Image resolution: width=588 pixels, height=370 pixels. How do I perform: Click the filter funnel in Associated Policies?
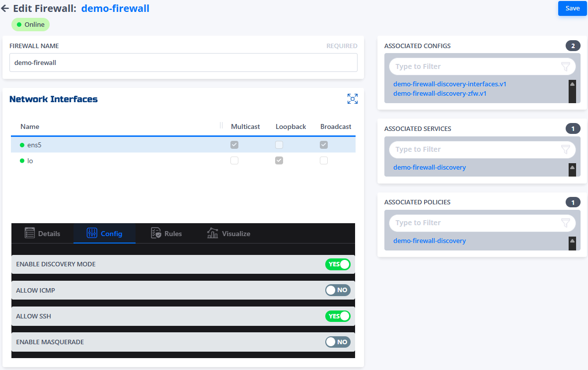(x=566, y=223)
